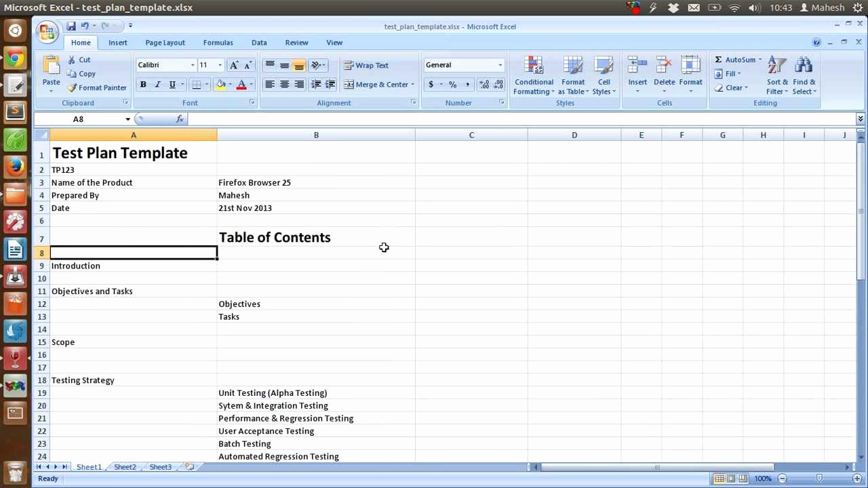Image resolution: width=868 pixels, height=488 pixels.
Task: Expand the formula bar
Action: pos(861,119)
